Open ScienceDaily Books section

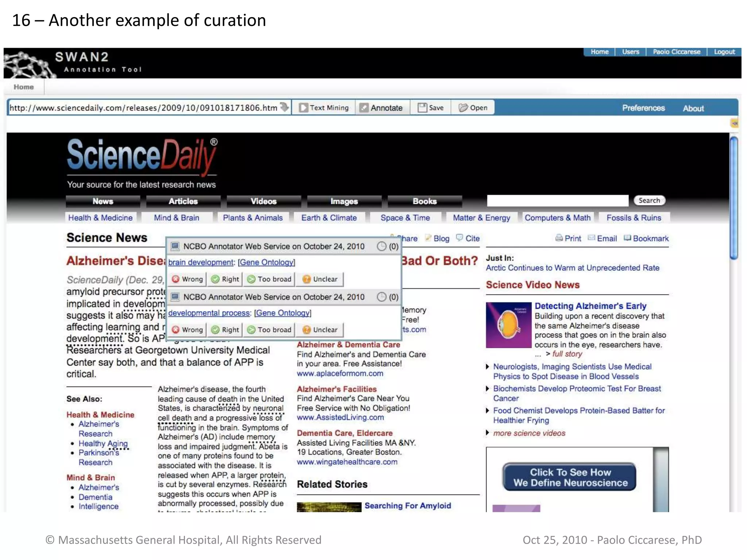425,201
